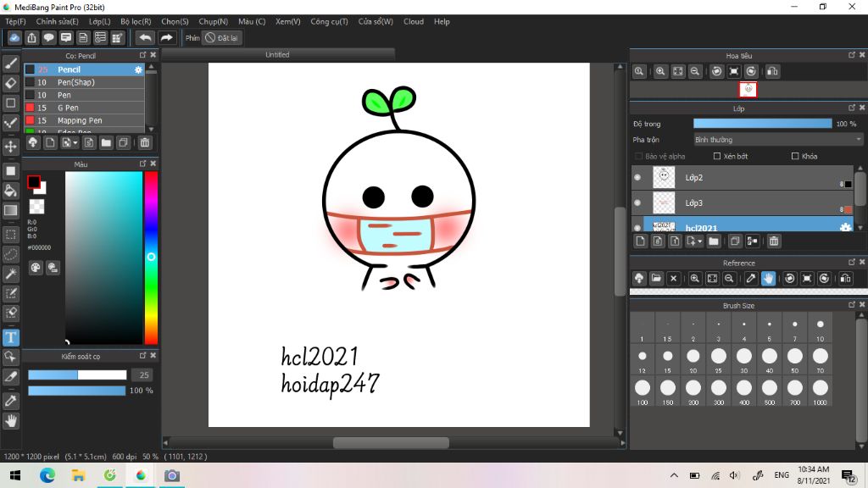The width and height of the screenshot is (868, 488).
Task: Click the brush size value field 25
Action: click(x=144, y=375)
